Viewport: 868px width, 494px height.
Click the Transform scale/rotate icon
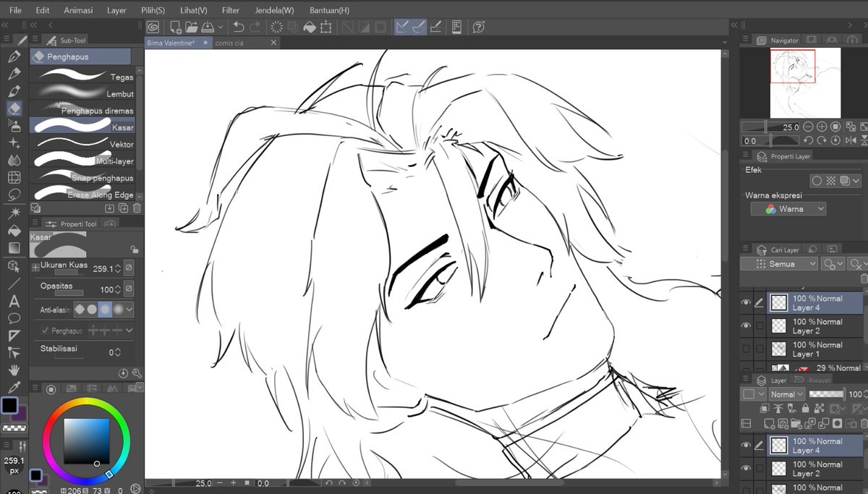326,27
